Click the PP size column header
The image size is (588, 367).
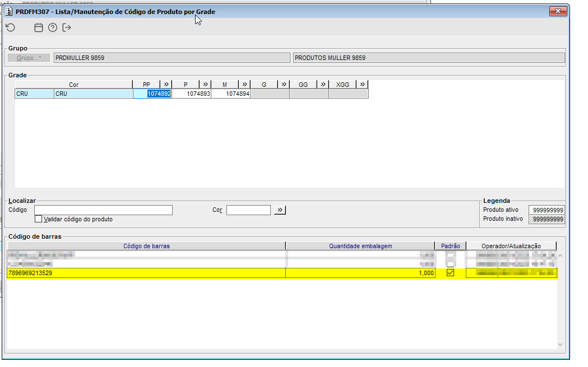[x=146, y=85]
